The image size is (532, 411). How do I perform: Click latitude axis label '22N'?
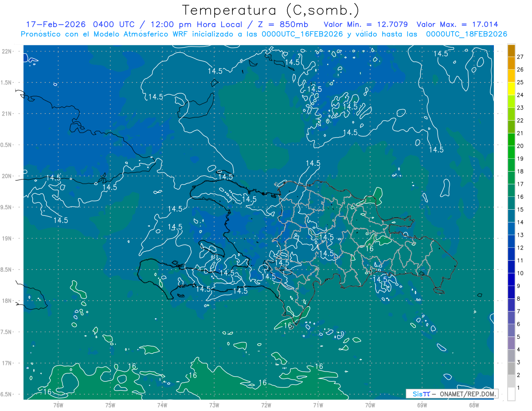[8, 51]
